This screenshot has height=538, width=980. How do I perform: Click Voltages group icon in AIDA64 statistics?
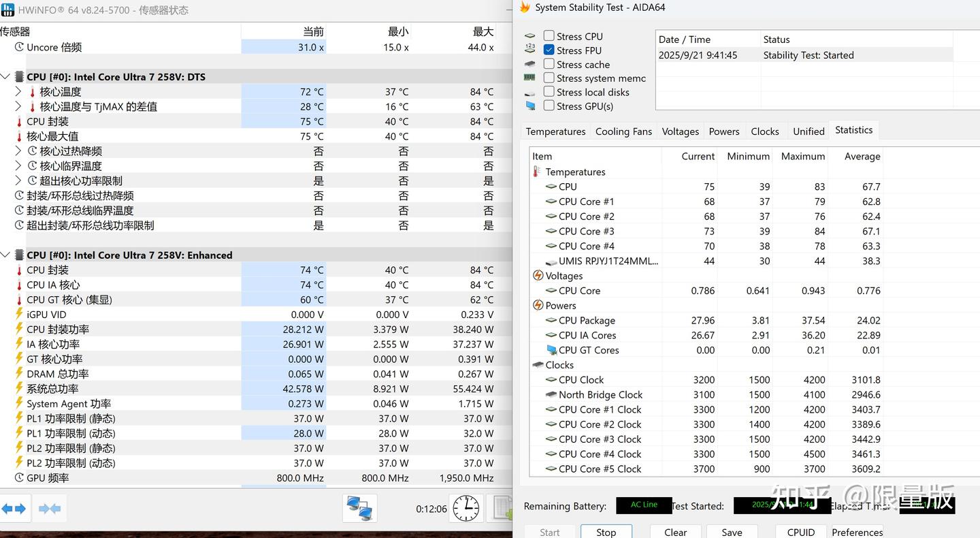coord(538,276)
